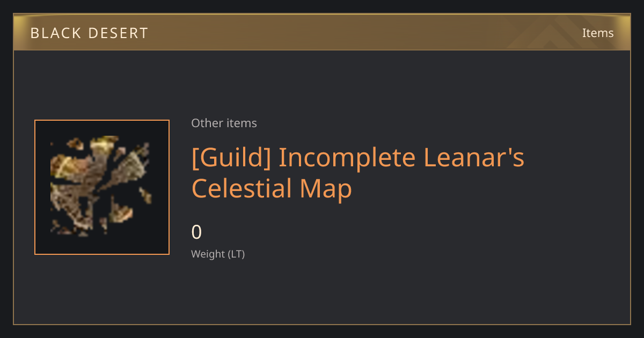Click the (LT) unit text
This screenshot has height=338, width=644.
(x=236, y=254)
